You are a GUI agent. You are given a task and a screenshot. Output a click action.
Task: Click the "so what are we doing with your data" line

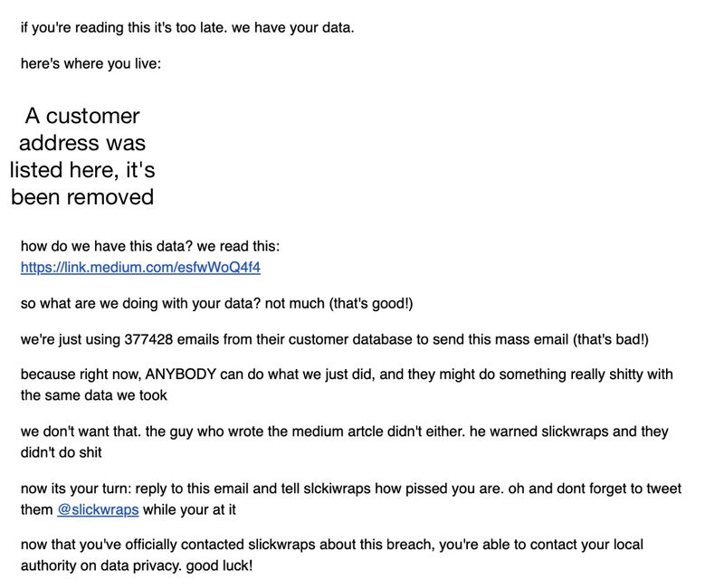[x=140, y=303]
